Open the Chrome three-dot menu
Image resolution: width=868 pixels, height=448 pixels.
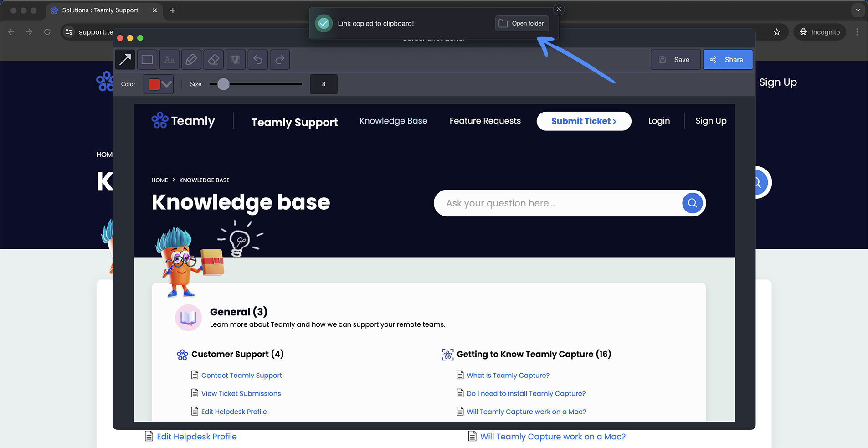point(857,32)
